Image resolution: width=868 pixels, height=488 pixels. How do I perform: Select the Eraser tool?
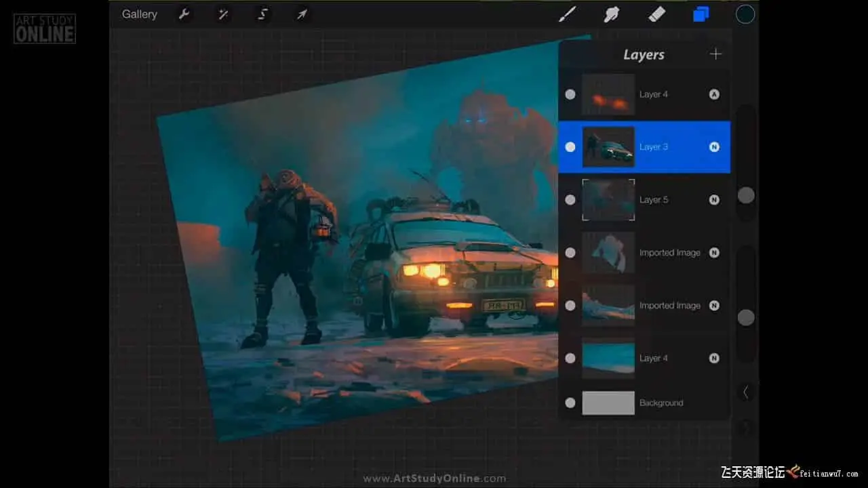pos(656,14)
